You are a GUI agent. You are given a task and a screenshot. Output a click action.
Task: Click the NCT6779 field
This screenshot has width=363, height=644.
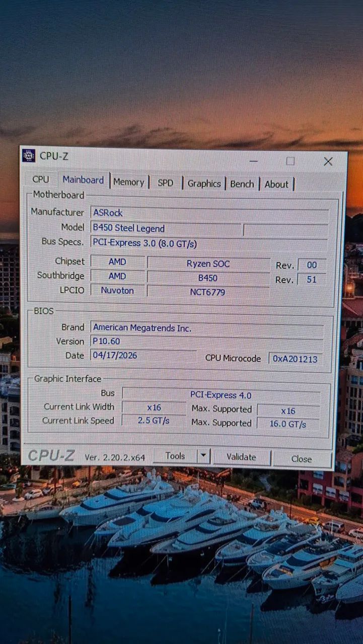click(207, 292)
